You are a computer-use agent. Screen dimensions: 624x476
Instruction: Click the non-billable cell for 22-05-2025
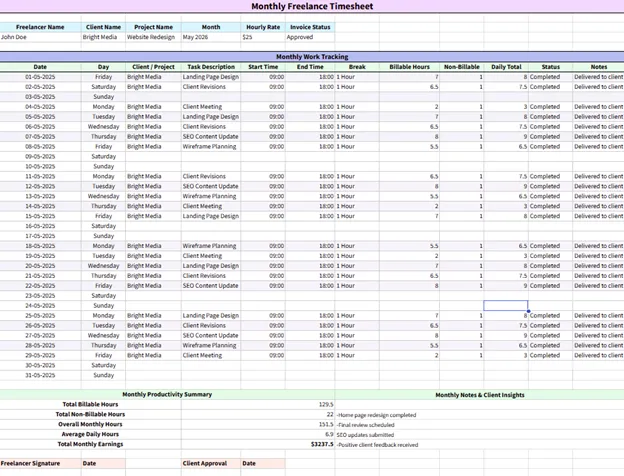[x=462, y=286]
